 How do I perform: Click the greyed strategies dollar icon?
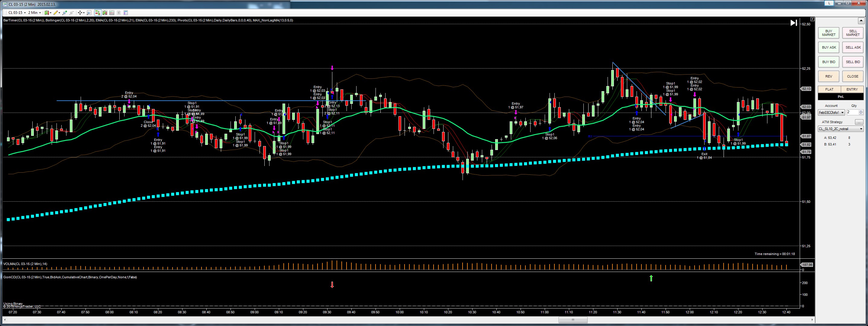coord(119,13)
